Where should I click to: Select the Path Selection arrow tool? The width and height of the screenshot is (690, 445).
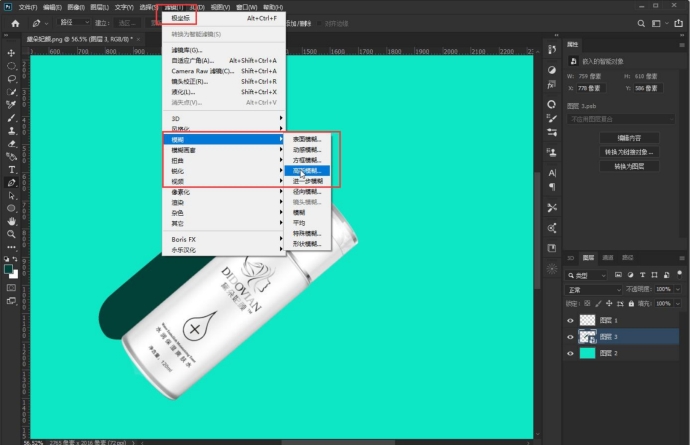click(x=11, y=195)
